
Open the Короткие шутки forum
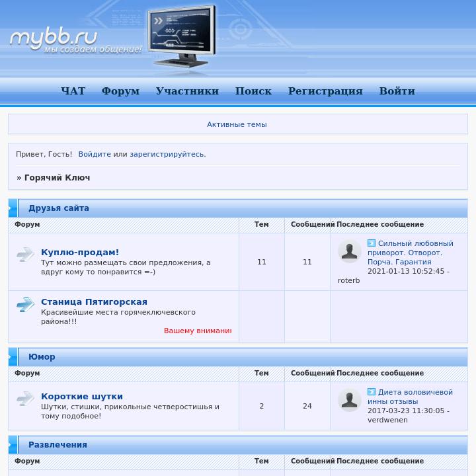(82, 397)
